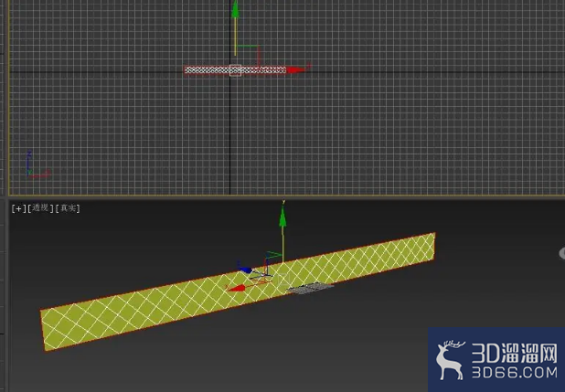Click red X-axis arrow in top viewport
565x392 pixels.
[296, 69]
